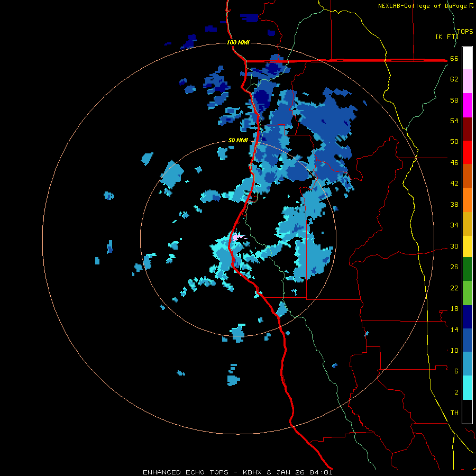This screenshot has height=476, width=476.
Task: Click the "10" legend value
Action: [x=454, y=351]
